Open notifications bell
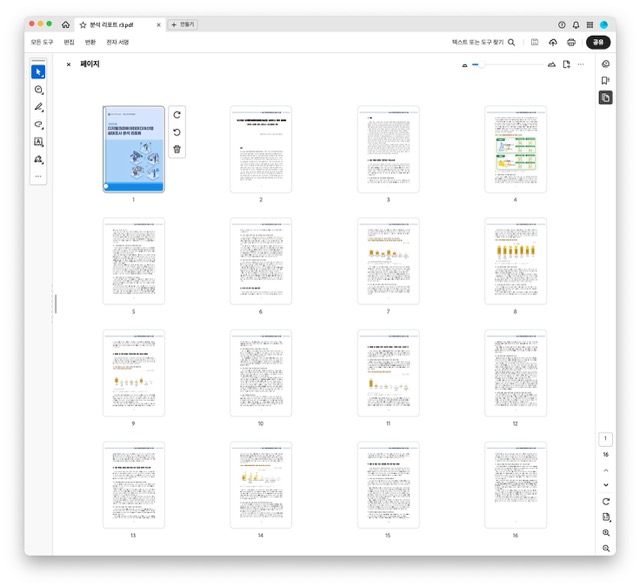The width and height of the screenshot is (640, 587). (x=576, y=25)
